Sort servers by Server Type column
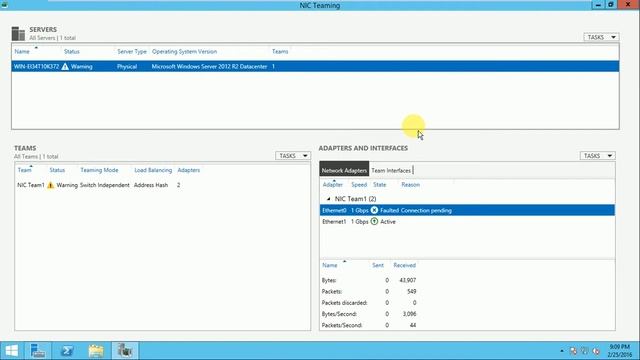The image size is (640, 360). [x=132, y=51]
